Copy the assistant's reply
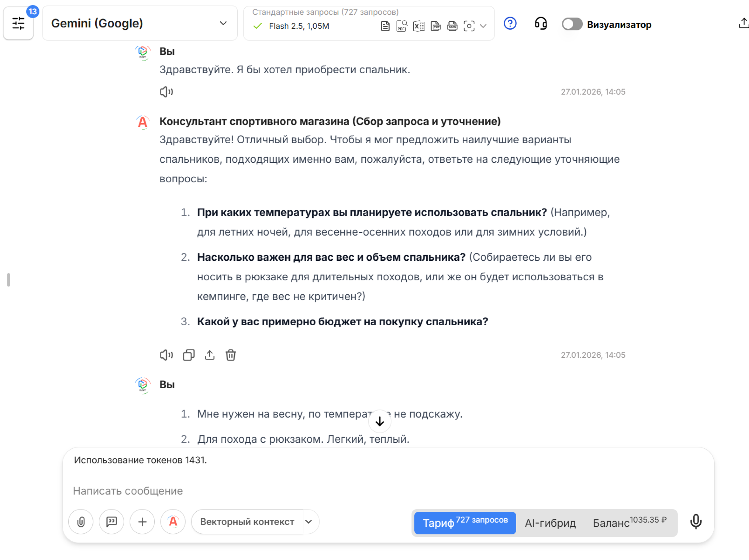The height and width of the screenshot is (560, 749). 189,355
